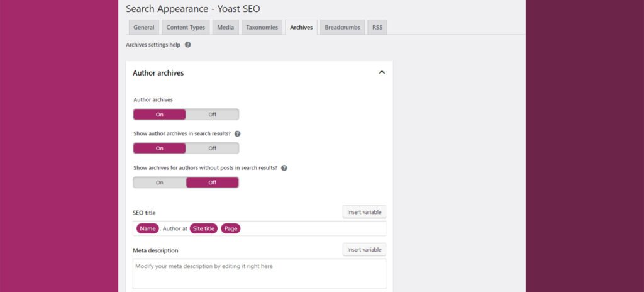Set archives for authors without posts to On
Image resolution: width=644 pixels, height=292 pixels.
(159, 182)
